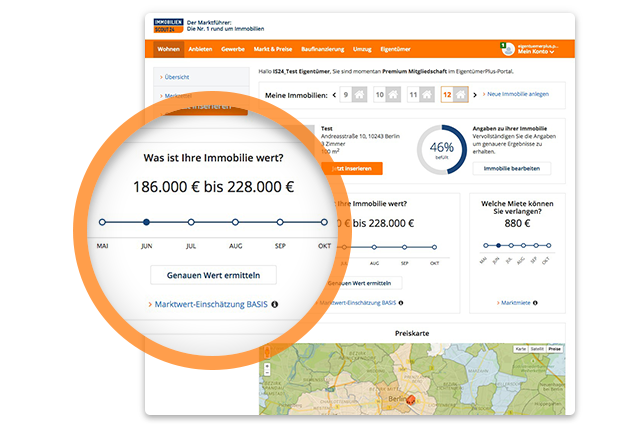Go to previous properties with left arrow

(333, 95)
